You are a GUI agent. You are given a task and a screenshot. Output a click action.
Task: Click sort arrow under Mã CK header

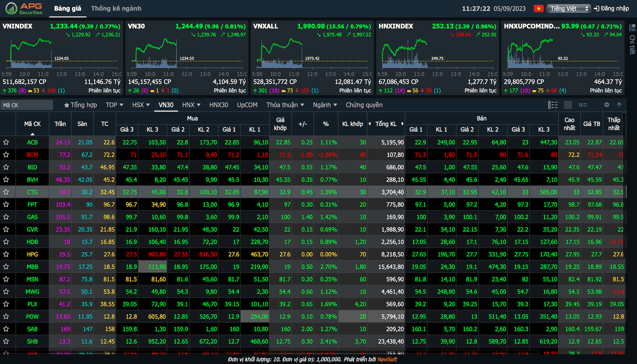(32, 134)
